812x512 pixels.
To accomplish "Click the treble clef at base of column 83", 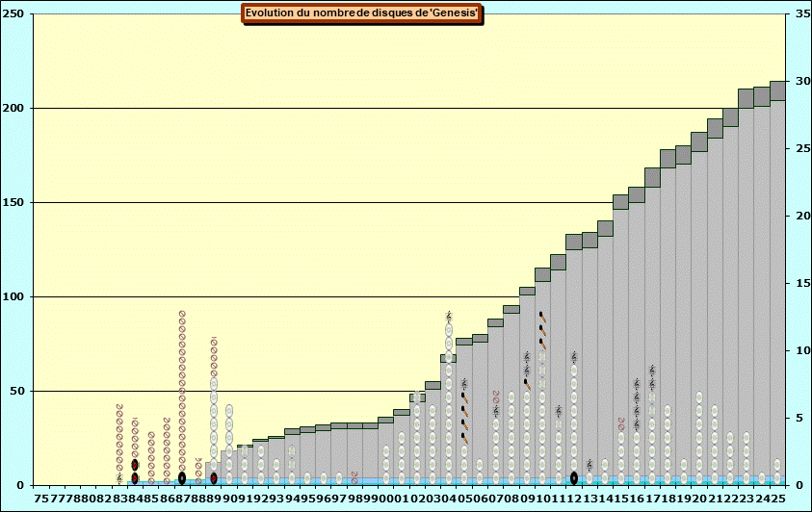I will [119, 478].
